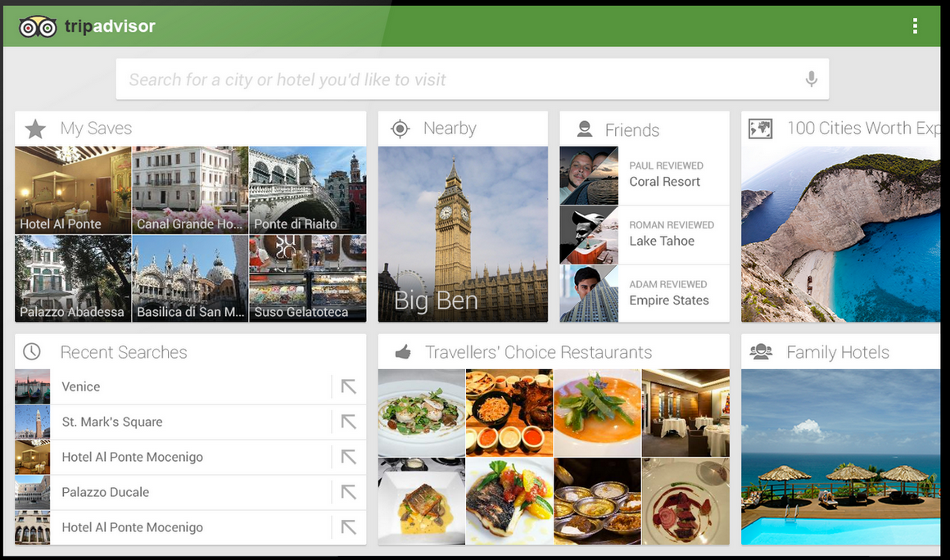Open the grilled fish with mango salsa photo
950x560 pixels.
pos(509,501)
